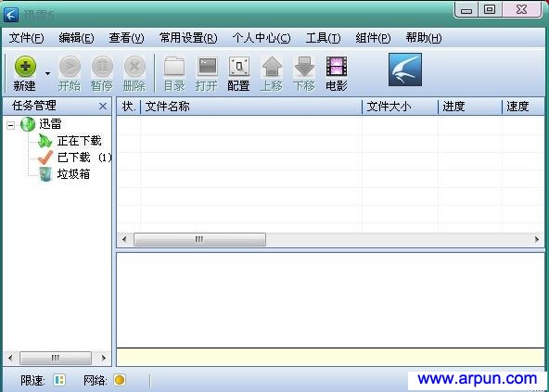The width and height of the screenshot is (549, 392).
Task: Open the 编辑(E) menu
Action: tap(76, 38)
